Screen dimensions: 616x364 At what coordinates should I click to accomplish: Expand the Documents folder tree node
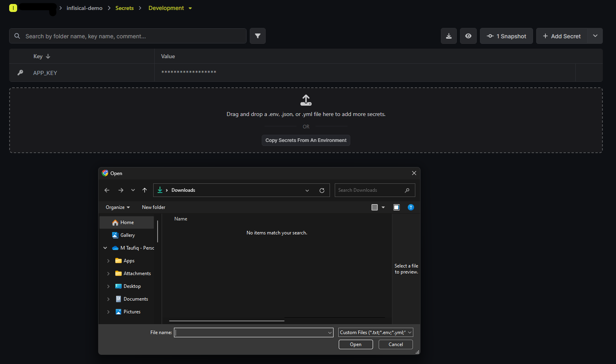[108, 299]
